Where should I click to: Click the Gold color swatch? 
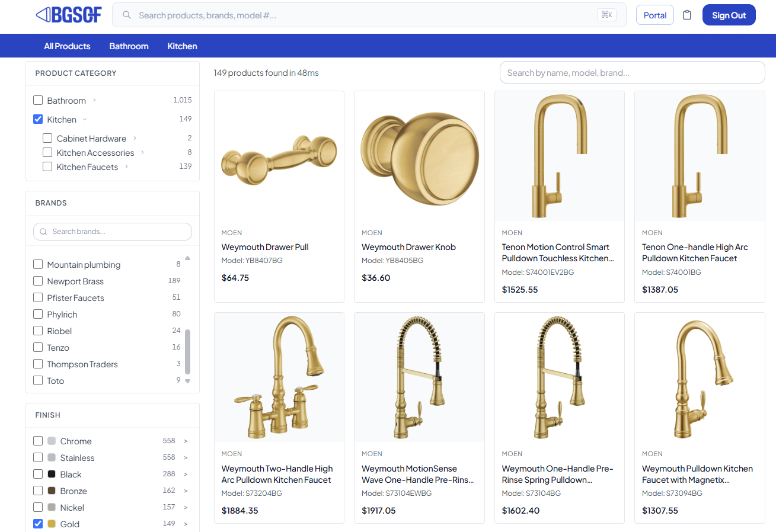tap(52, 524)
